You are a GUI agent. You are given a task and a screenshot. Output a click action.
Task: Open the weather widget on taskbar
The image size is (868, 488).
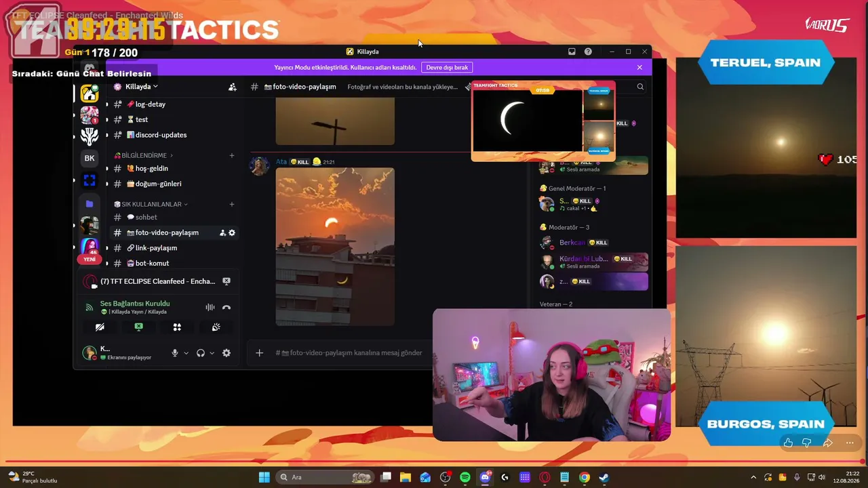(x=32, y=477)
